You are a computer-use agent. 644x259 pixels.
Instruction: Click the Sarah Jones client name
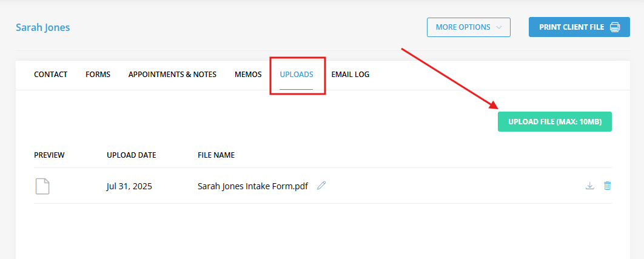[42, 27]
